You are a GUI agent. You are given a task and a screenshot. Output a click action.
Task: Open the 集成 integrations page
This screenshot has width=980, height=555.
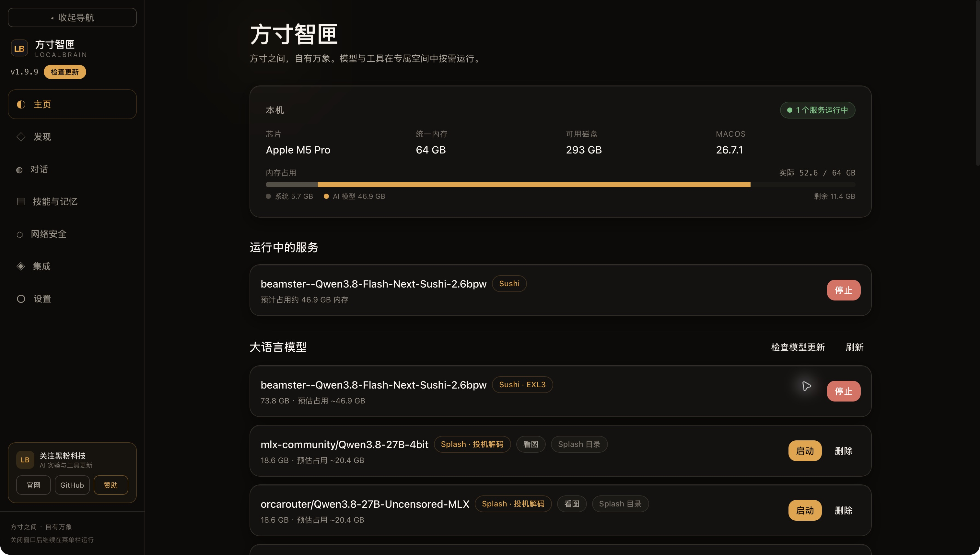[72, 266]
